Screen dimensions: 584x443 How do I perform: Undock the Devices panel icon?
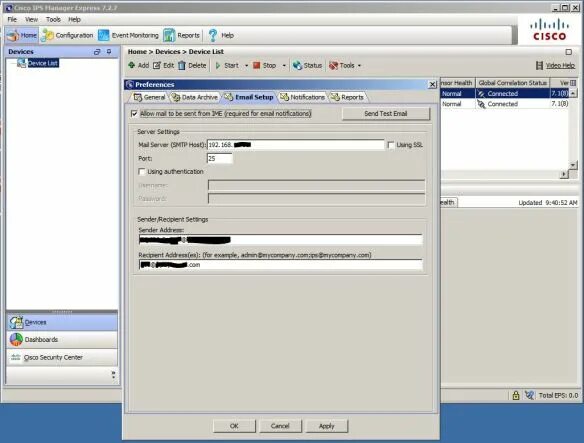tap(97, 52)
